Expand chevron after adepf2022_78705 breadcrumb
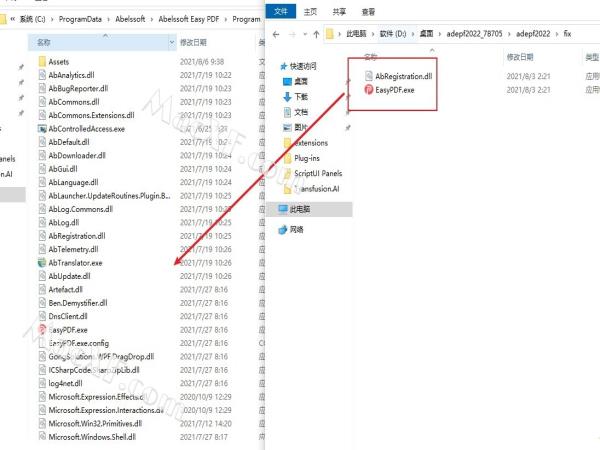This screenshot has height=450, width=600. 509,34
